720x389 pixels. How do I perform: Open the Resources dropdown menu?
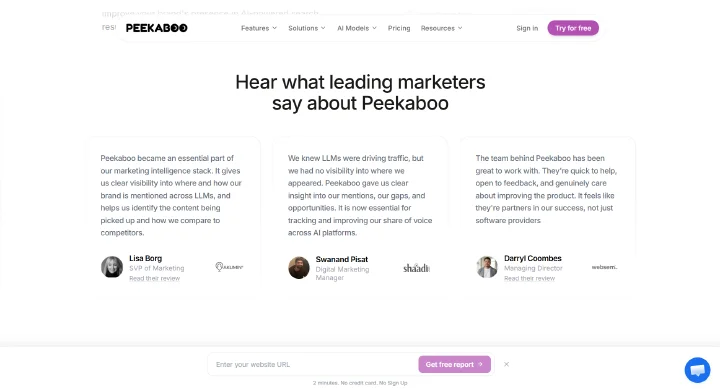[x=441, y=28]
